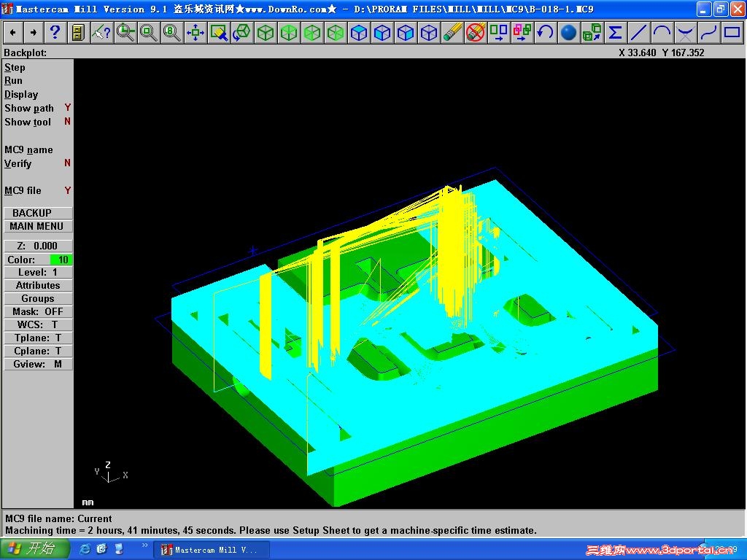747x560 pixels.
Task: Set Gview top, second green cube
Action: pyautogui.click(x=289, y=33)
